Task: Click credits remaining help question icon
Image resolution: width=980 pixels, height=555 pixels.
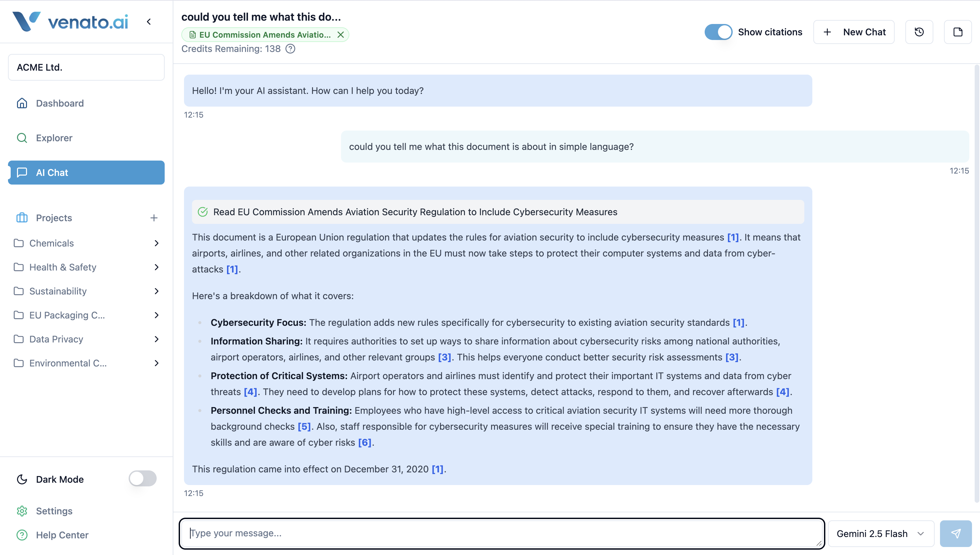Action: pyautogui.click(x=290, y=49)
